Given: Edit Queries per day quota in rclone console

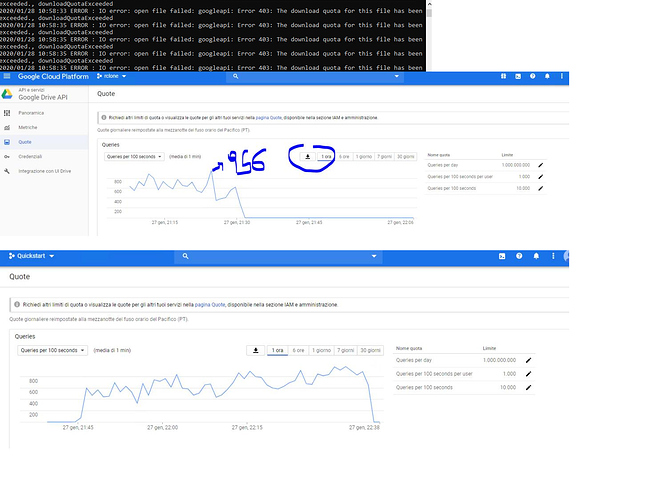Looking at the screenshot, I should [x=540, y=165].
